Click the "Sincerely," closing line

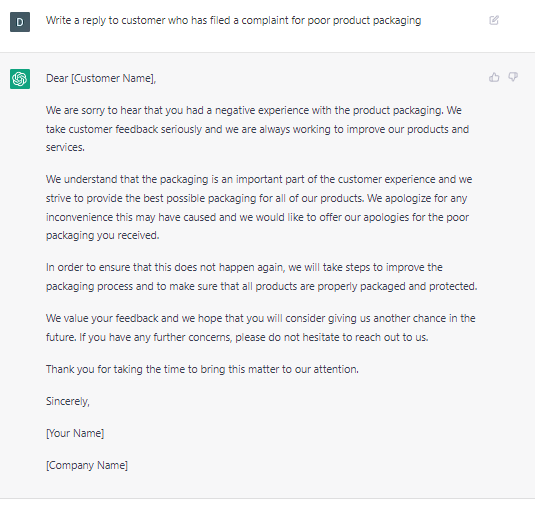click(x=68, y=401)
